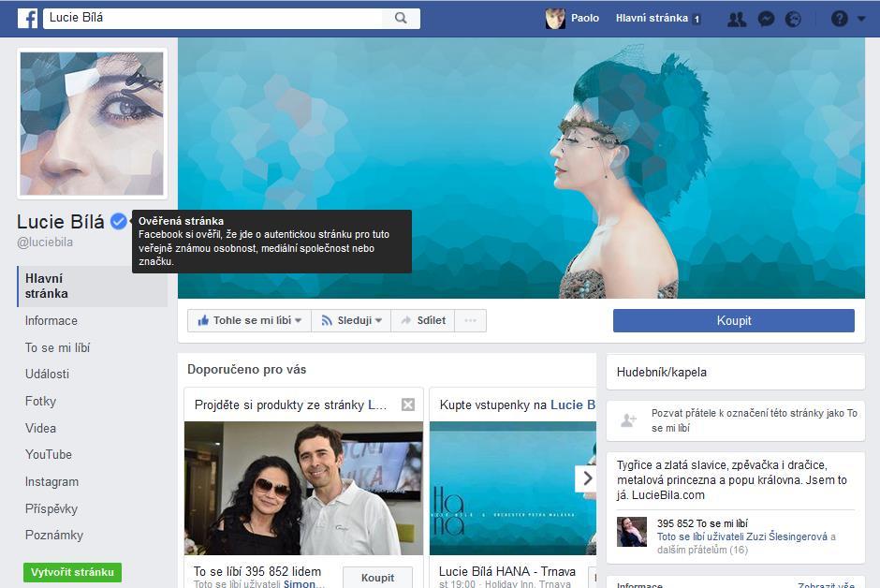The image size is (880, 588).
Task: Go to Hlavní stránka in top bar
Action: tap(652, 18)
